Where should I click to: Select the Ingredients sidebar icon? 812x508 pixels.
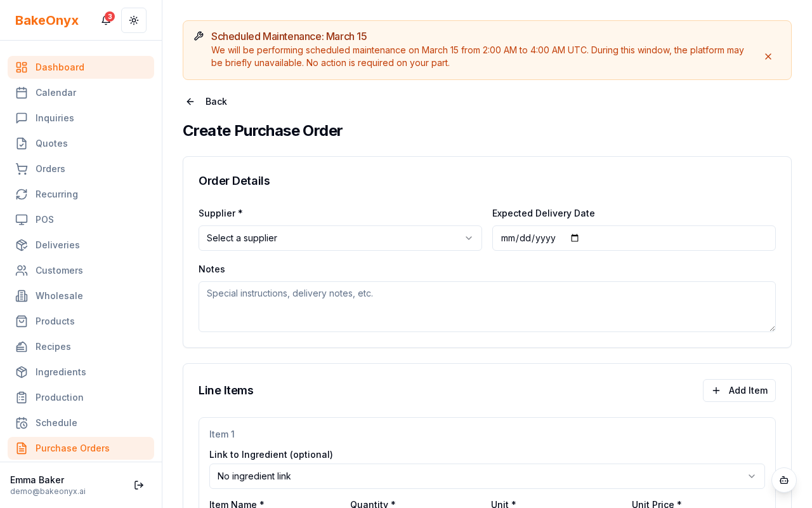coord(22,372)
